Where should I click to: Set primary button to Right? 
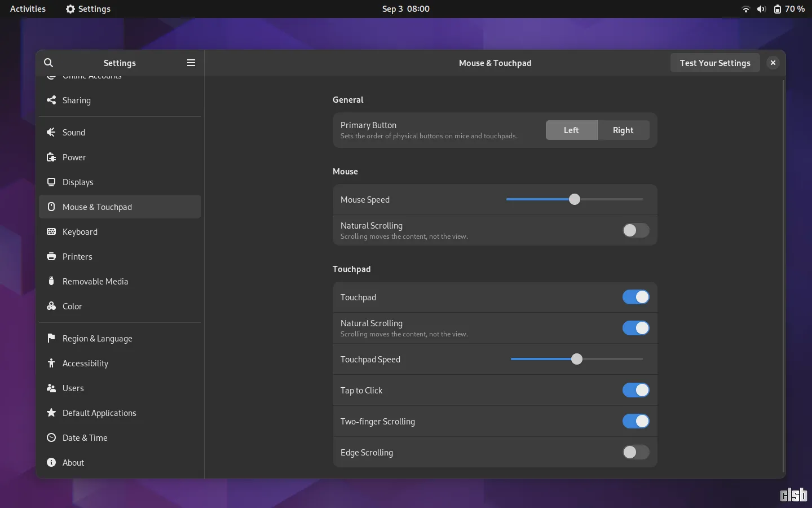(x=623, y=130)
